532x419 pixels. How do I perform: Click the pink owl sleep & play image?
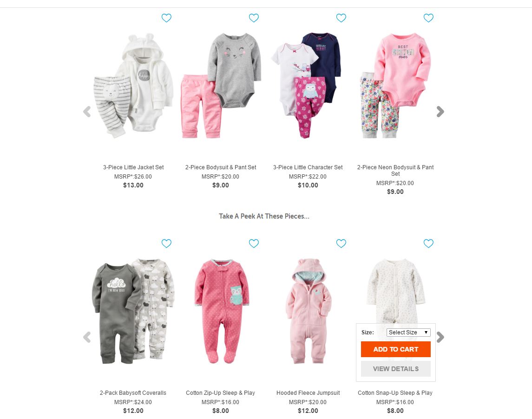[221, 311]
